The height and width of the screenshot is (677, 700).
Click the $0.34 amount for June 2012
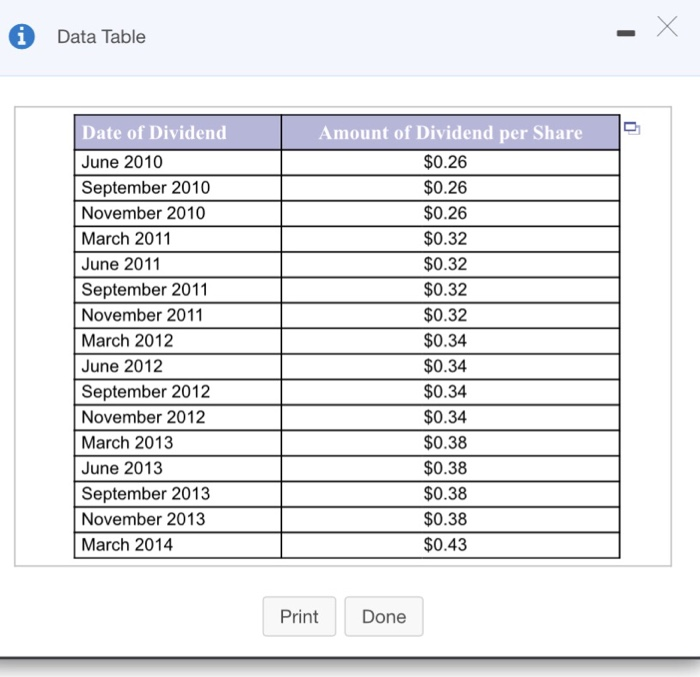(450, 366)
